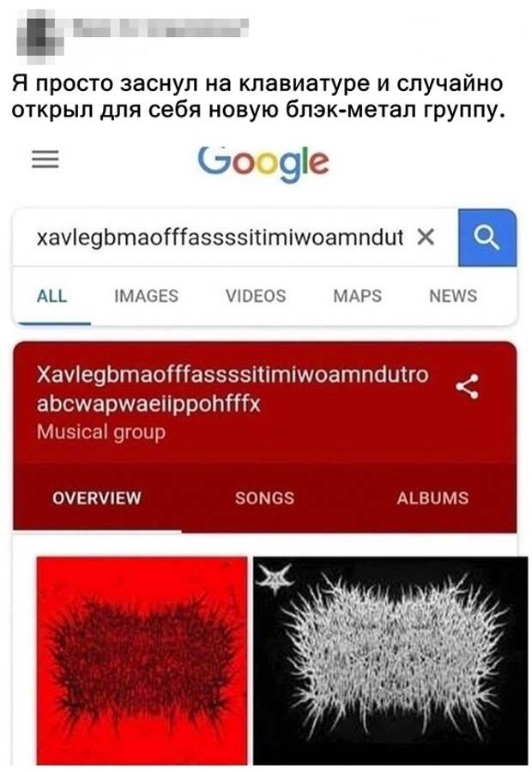Switch to the NEWS tab

(x=453, y=296)
